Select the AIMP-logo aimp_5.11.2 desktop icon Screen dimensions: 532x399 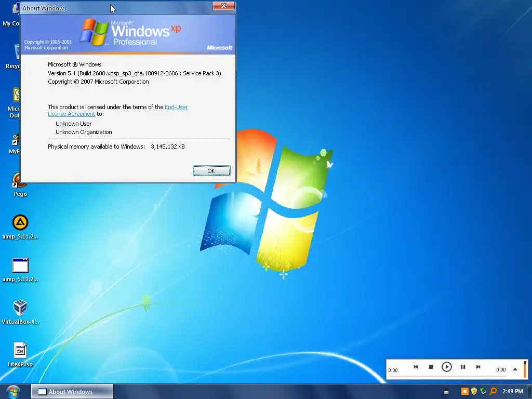coord(20,227)
